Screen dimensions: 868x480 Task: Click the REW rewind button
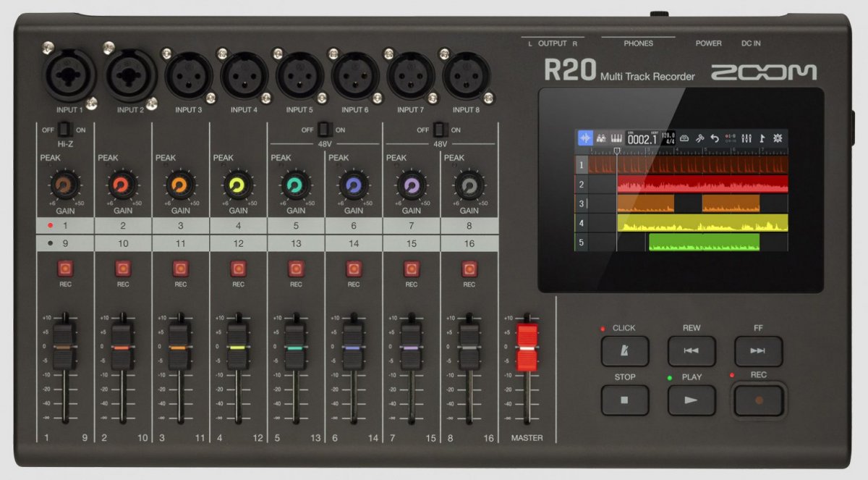[692, 351]
